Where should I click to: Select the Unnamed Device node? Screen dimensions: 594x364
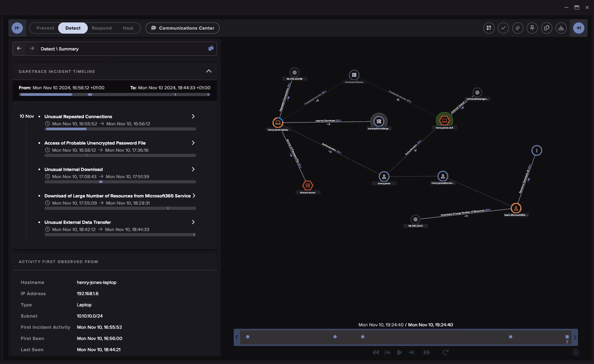[x=354, y=74]
